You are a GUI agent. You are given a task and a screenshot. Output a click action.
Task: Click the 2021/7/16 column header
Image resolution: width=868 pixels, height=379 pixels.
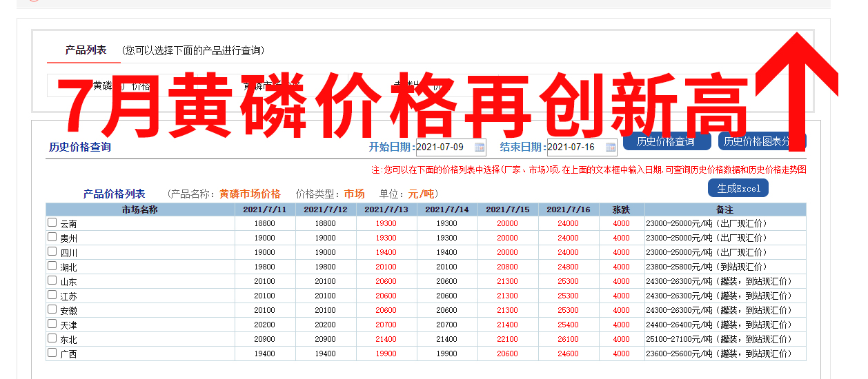point(569,209)
